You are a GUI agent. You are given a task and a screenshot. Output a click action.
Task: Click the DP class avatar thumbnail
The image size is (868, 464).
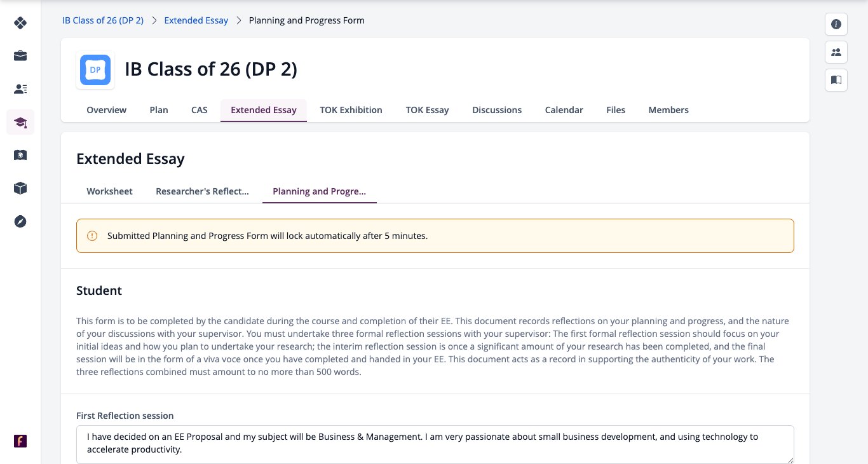pos(95,70)
